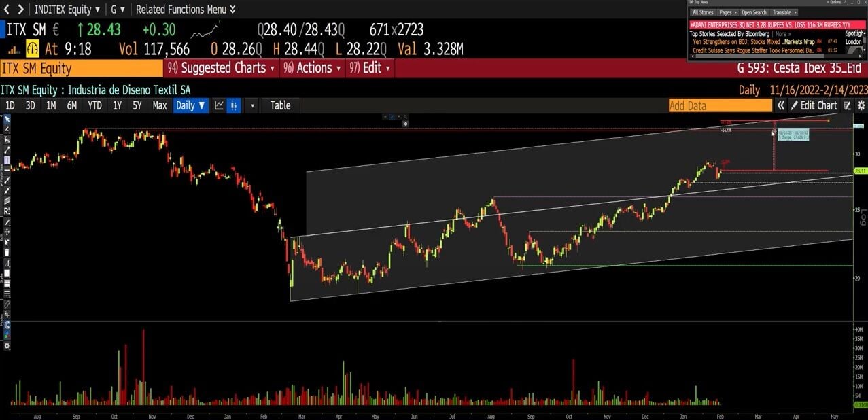Click the Vol 117,566 value
Screen dimensions: 868x420
[x=154, y=49]
